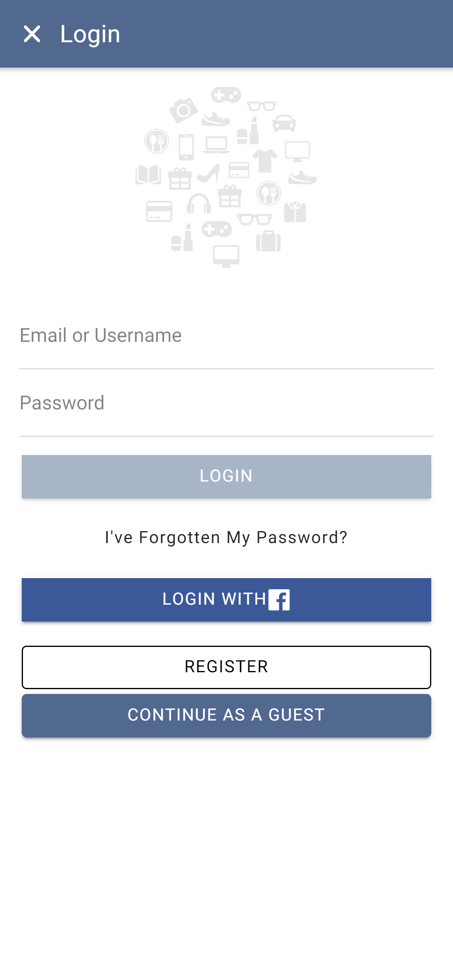Click the headphones icon in the logo
The height and width of the screenshot is (980, 453).
pyautogui.click(x=199, y=204)
